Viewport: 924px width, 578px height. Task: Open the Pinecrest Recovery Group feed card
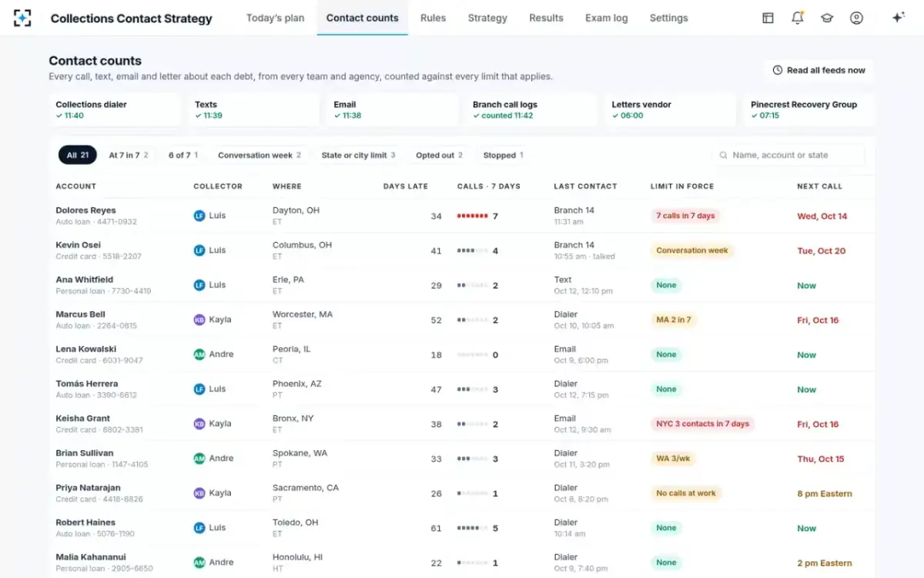pos(809,109)
